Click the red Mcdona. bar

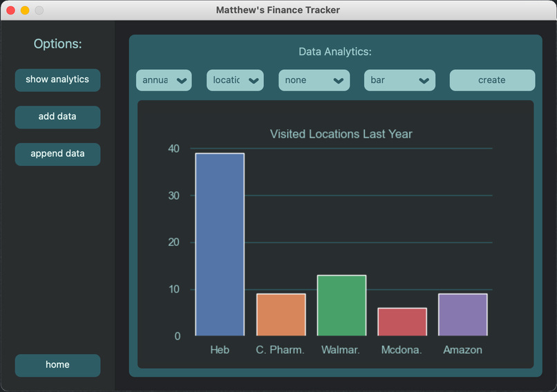point(402,321)
